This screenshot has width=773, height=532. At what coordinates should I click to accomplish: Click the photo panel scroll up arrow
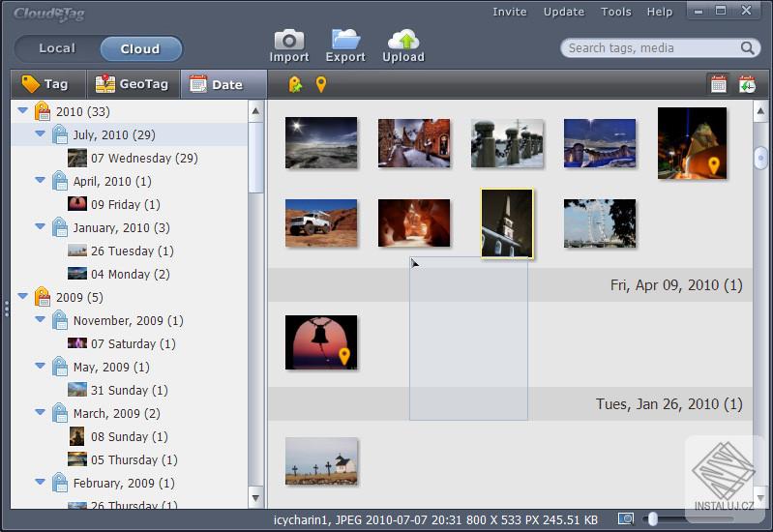(x=760, y=111)
